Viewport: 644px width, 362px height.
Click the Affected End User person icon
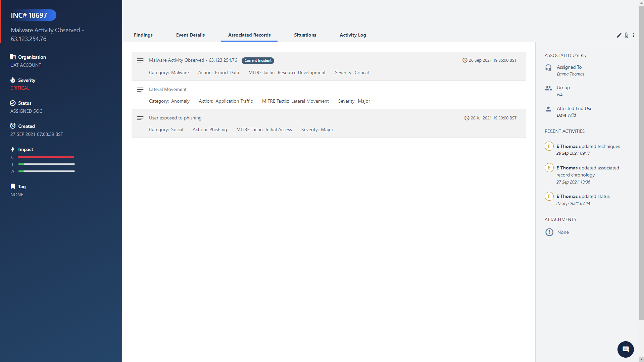point(548,109)
